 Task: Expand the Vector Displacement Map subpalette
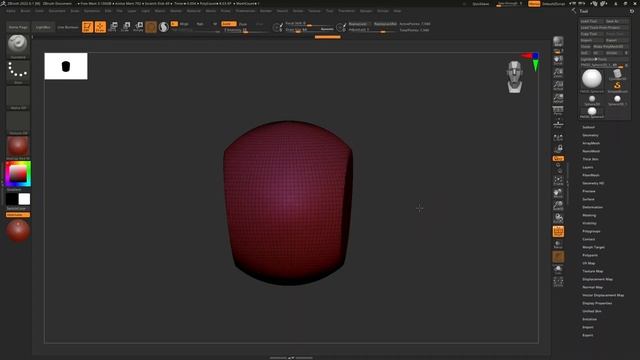pos(603,295)
